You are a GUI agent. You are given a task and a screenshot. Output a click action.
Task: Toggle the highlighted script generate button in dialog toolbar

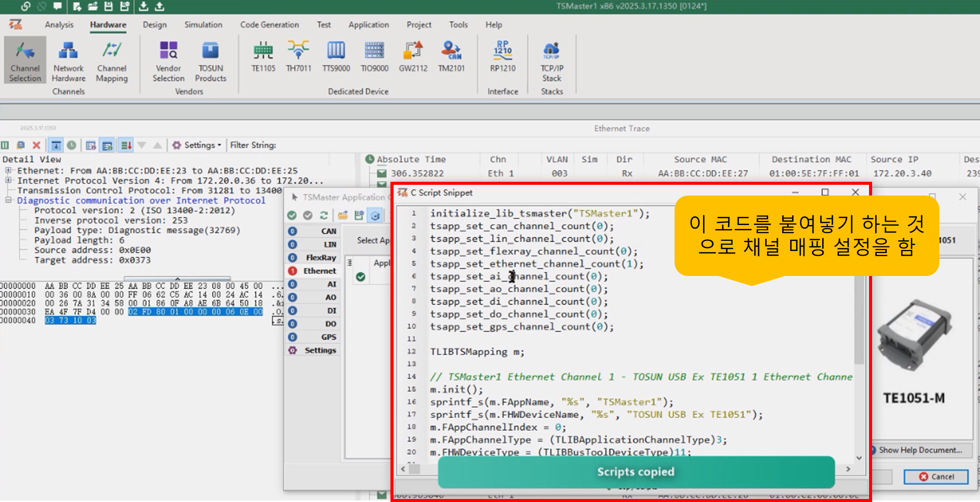[x=375, y=215]
